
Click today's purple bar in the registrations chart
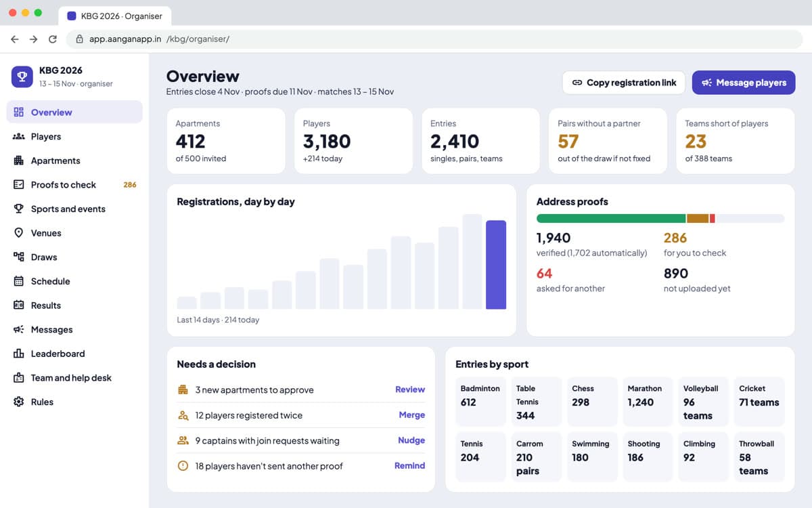(496, 265)
